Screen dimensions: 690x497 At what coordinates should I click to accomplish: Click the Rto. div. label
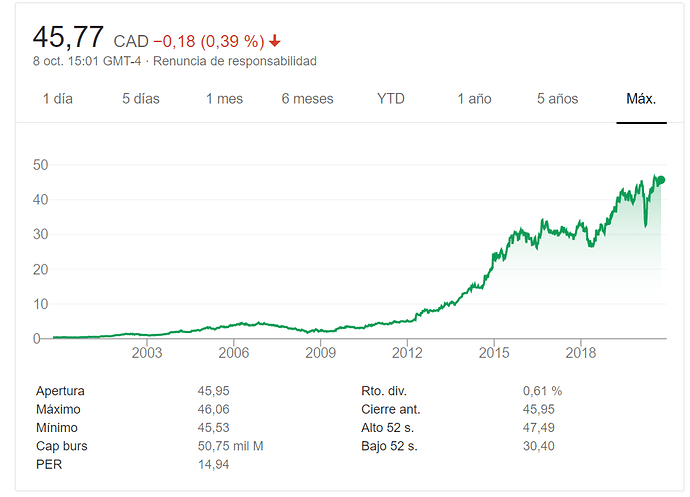click(385, 391)
